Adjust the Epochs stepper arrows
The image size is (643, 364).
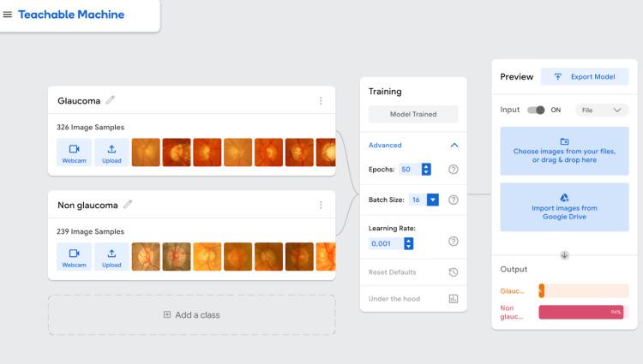[x=426, y=169]
